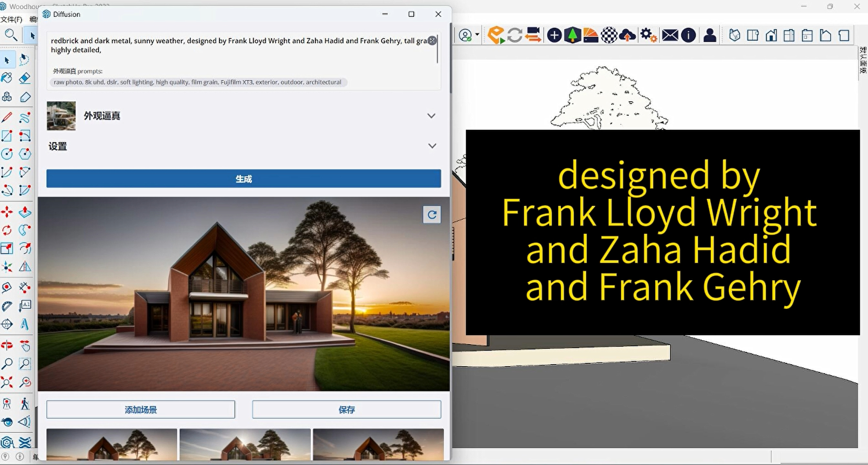The height and width of the screenshot is (465, 868).
Task: Click the Walk tool icon
Action: 25,403
